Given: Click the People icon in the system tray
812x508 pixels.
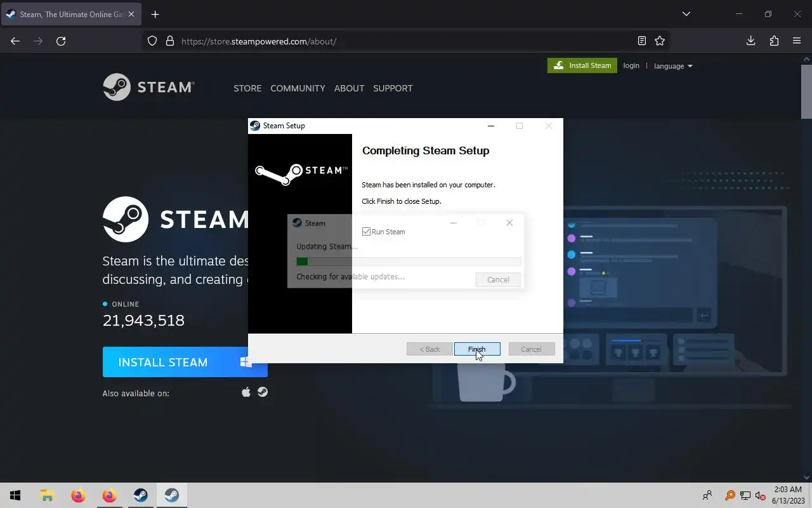Looking at the screenshot, I should point(707,495).
